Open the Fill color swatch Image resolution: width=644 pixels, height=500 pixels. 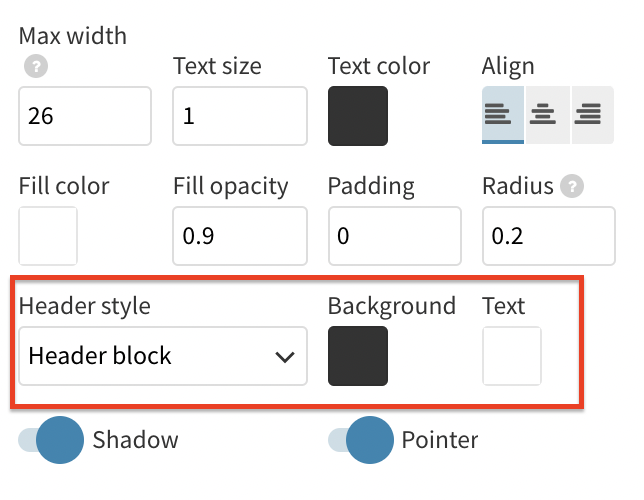coord(48,236)
